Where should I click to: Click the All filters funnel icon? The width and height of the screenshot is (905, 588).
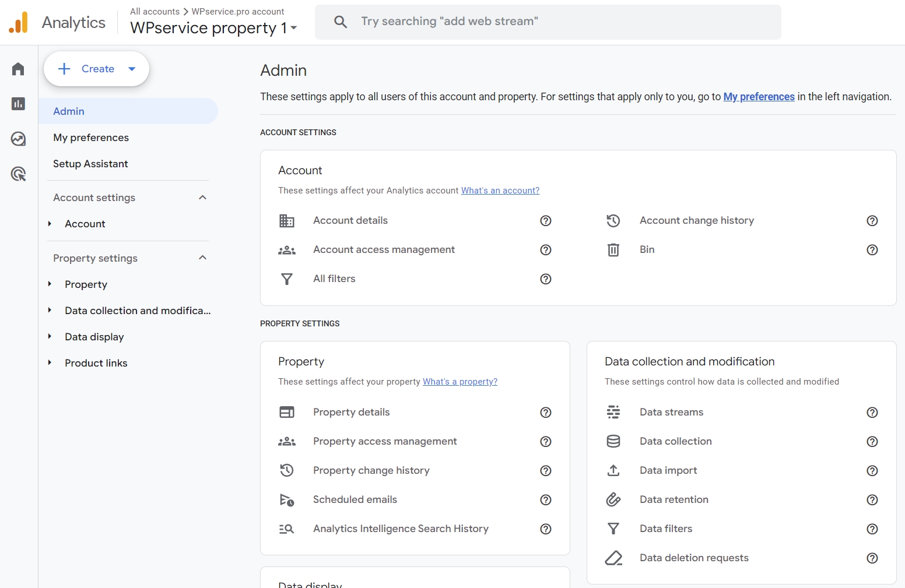click(287, 279)
